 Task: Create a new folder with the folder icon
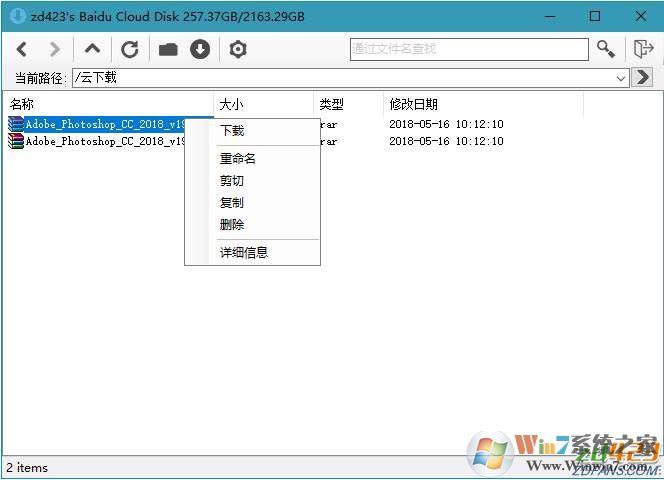click(x=168, y=50)
